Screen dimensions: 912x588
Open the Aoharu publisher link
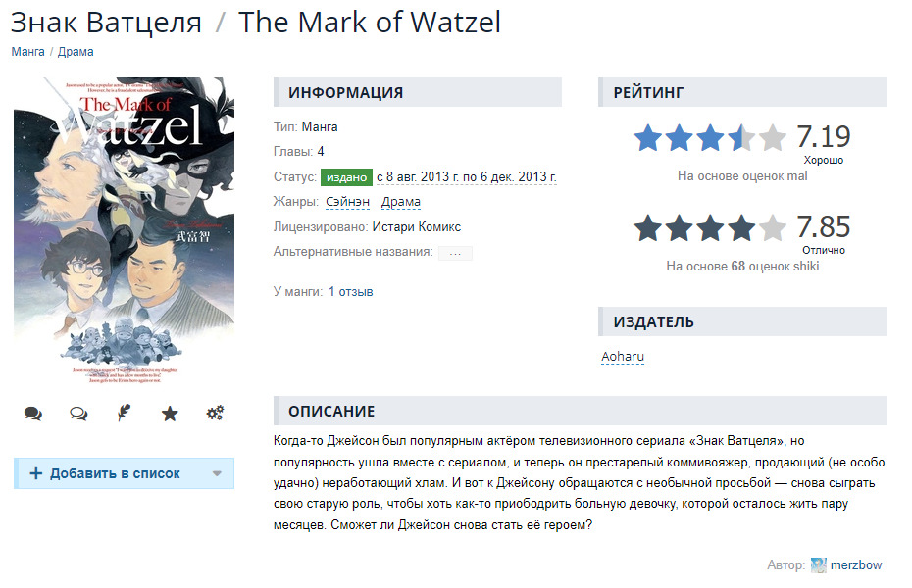(x=623, y=356)
